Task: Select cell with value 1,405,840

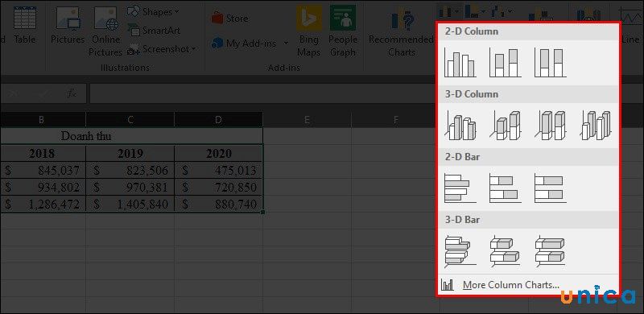Action: 130,204
